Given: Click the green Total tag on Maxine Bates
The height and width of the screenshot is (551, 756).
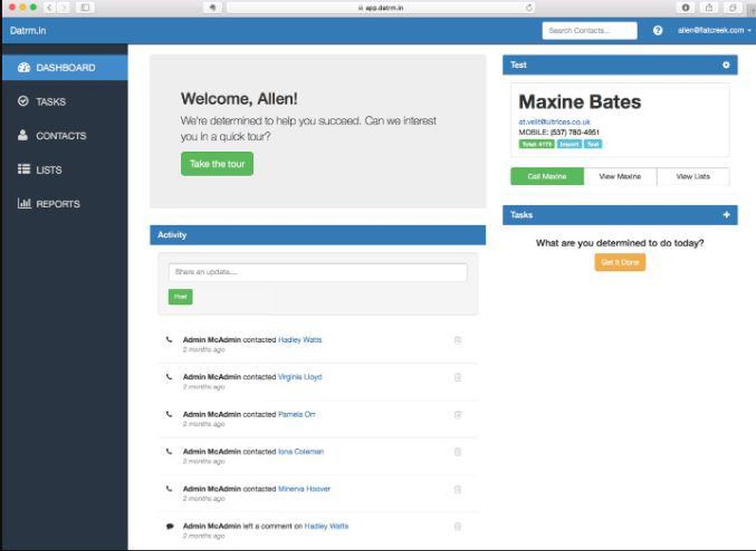Looking at the screenshot, I should [x=537, y=144].
